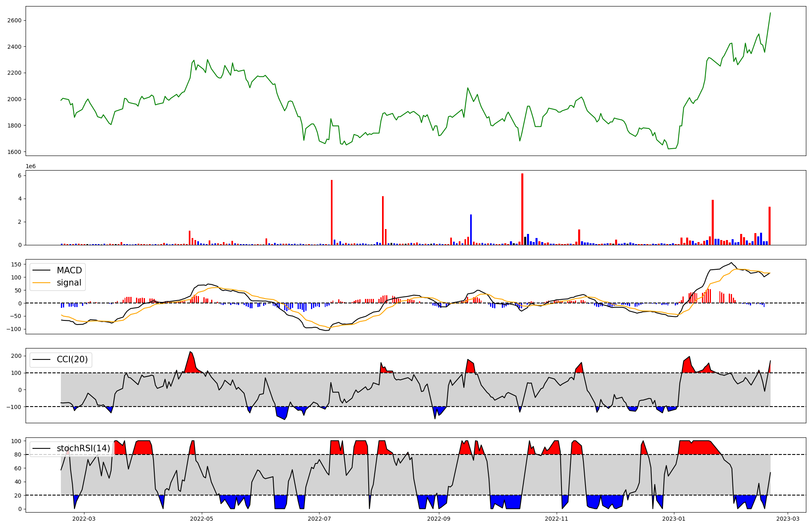Viewport: 812px width, 528px height.
Task: Click the tallest red volume bar
Action: click(x=522, y=209)
